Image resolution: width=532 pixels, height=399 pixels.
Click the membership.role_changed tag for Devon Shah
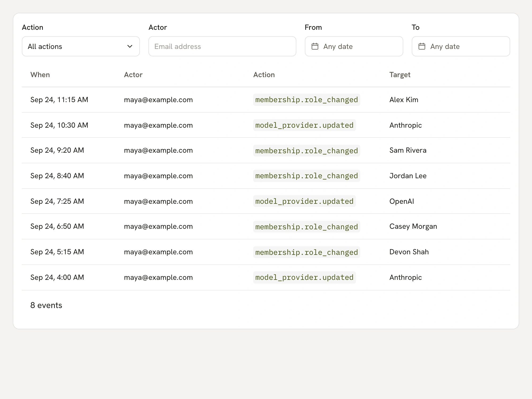307,252
